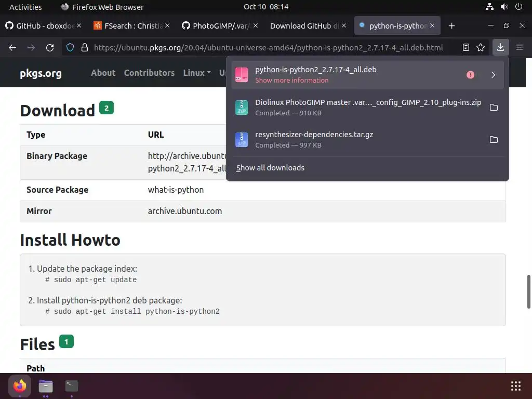
Task: Open the Files manager from the dock
Action: [46, 386]
